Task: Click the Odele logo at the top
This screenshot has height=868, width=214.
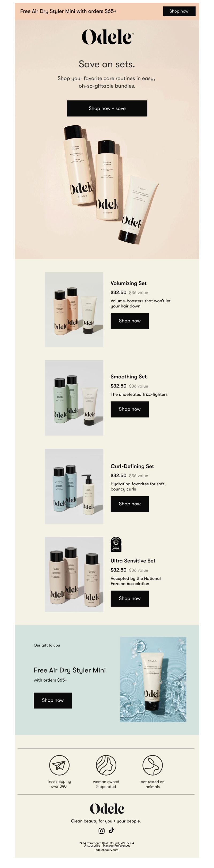Action: tap(107, 37)
